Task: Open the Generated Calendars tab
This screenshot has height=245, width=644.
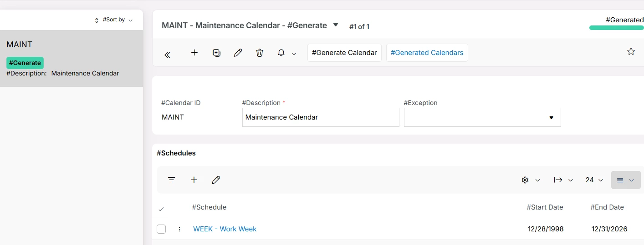Action: [x=427, y=53]
